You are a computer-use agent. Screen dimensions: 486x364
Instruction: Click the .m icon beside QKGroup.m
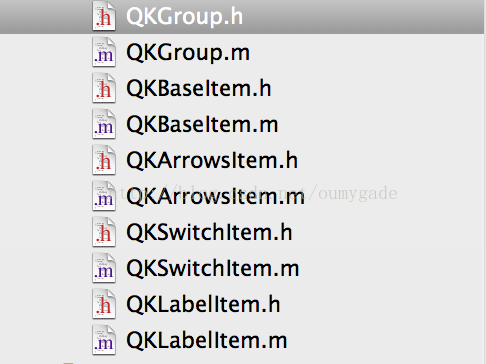click(104, 52)
